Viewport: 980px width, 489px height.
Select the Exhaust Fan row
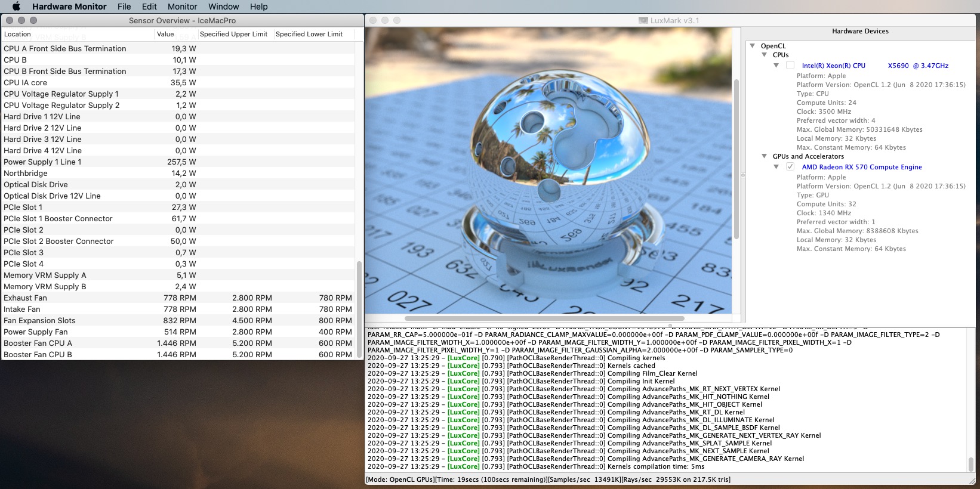click(x=179, y=298)
